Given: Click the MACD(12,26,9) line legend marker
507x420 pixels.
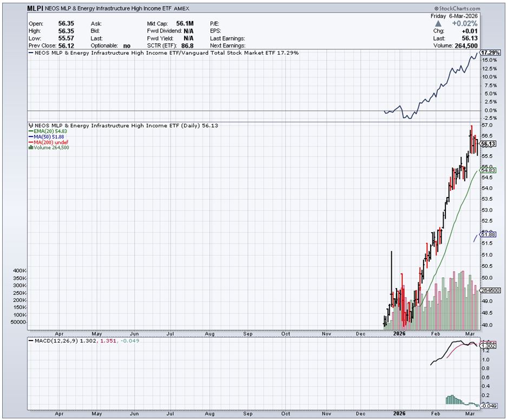Looking at the screenshot, I should [31, 342].
